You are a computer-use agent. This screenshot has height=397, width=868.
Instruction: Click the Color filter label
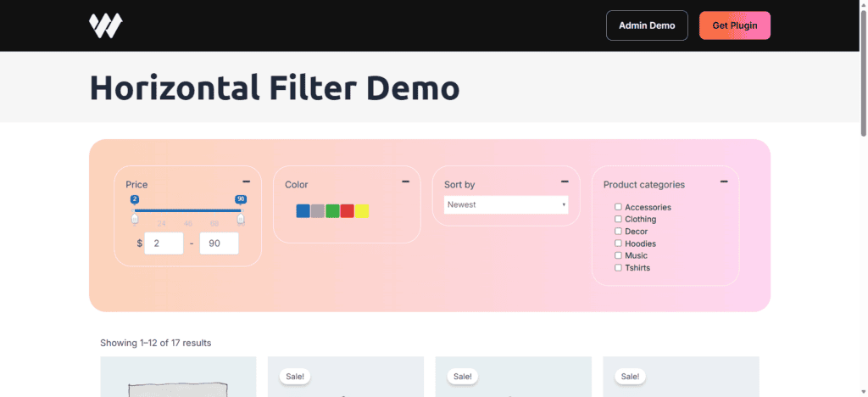tap(297, 185)
